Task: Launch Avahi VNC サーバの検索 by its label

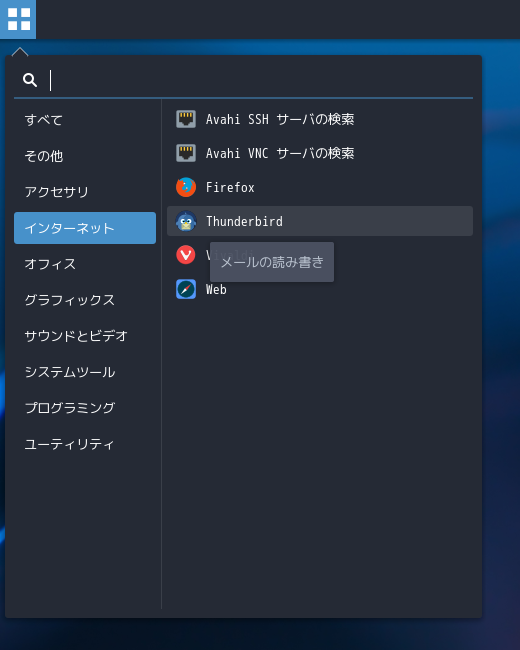Action: click(280, 153)
